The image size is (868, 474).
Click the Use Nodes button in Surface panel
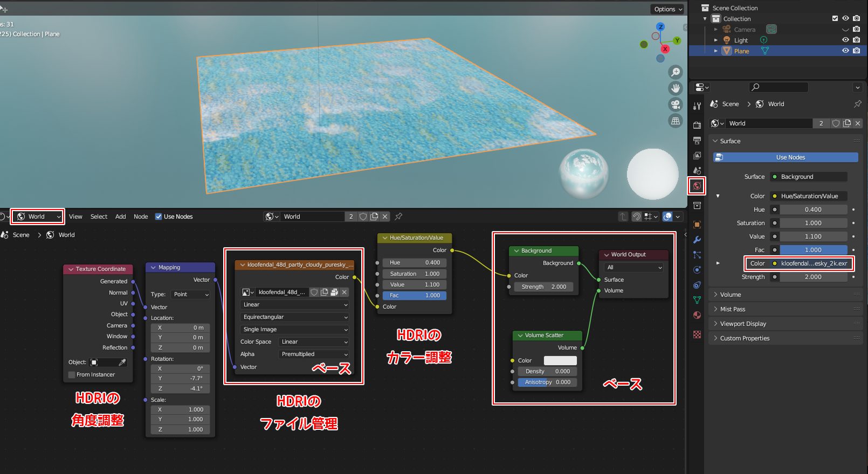786,157
